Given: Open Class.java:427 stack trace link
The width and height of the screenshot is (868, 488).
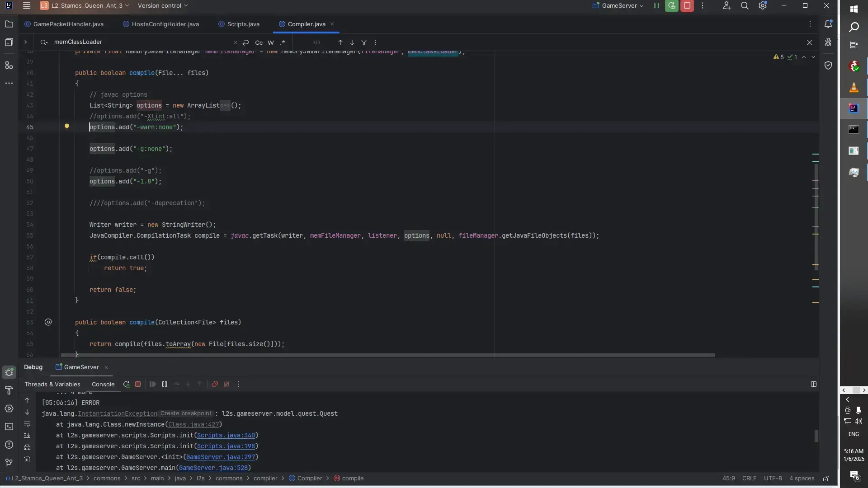Looking at the screenshot, I should coord(193,425).
